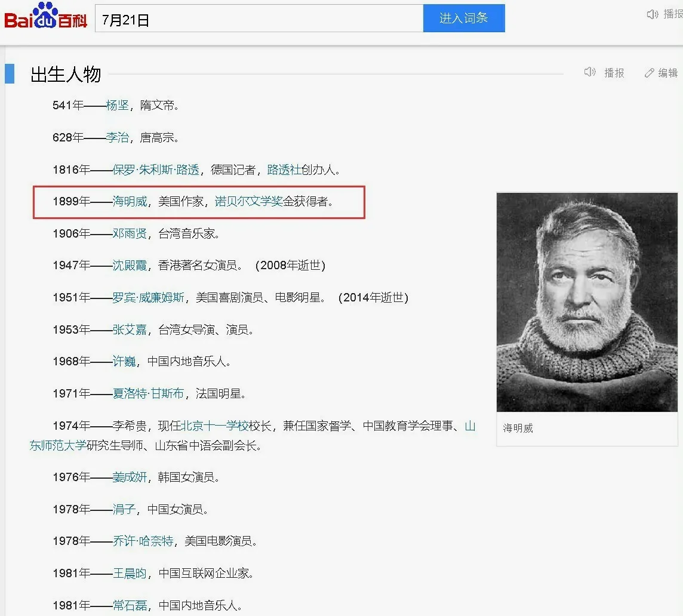
Task: Open 李治 entry link
Action: 118,138
